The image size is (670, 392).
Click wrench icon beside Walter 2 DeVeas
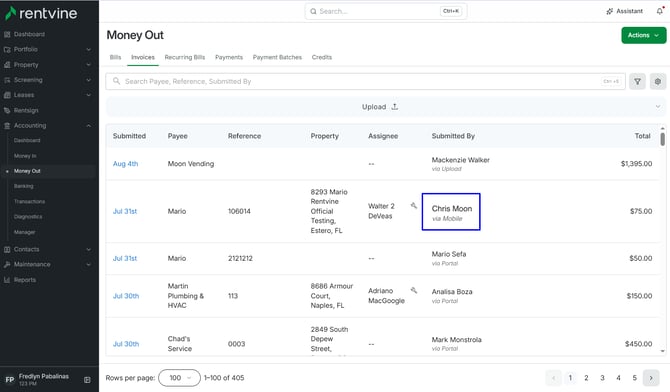click(414, 206)
